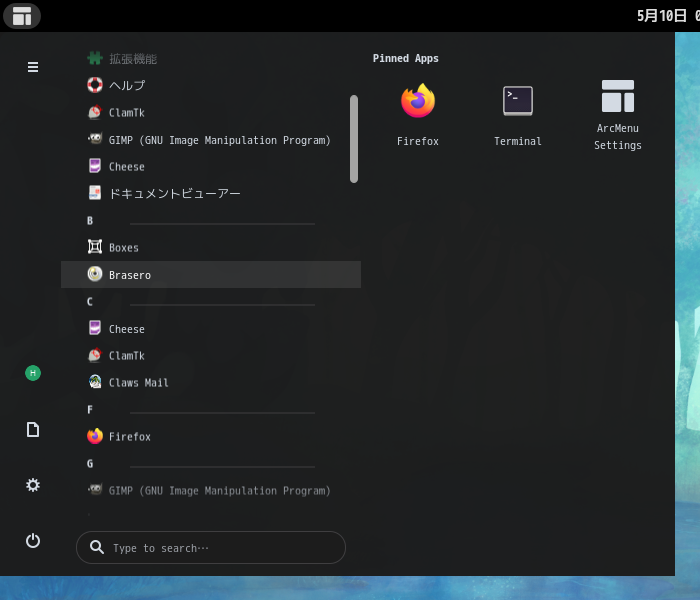
Task: Open the Documents shortcut in the sidebar
Action: 33,429
